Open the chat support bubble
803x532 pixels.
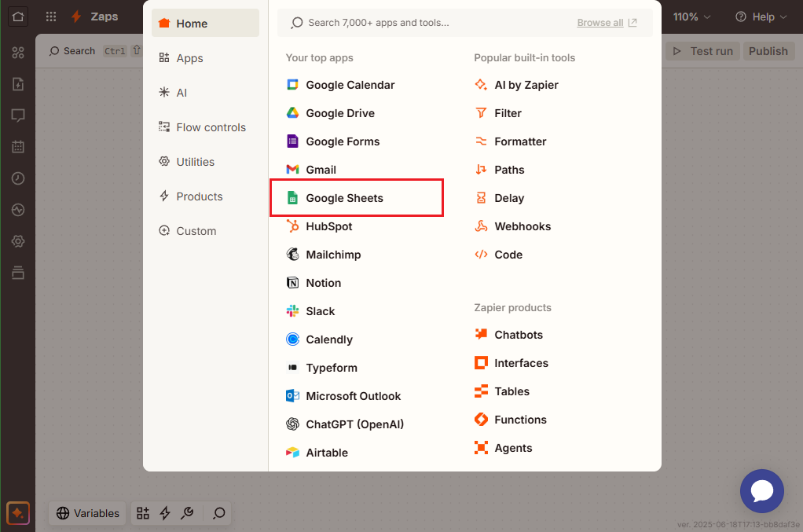(761, 491)
